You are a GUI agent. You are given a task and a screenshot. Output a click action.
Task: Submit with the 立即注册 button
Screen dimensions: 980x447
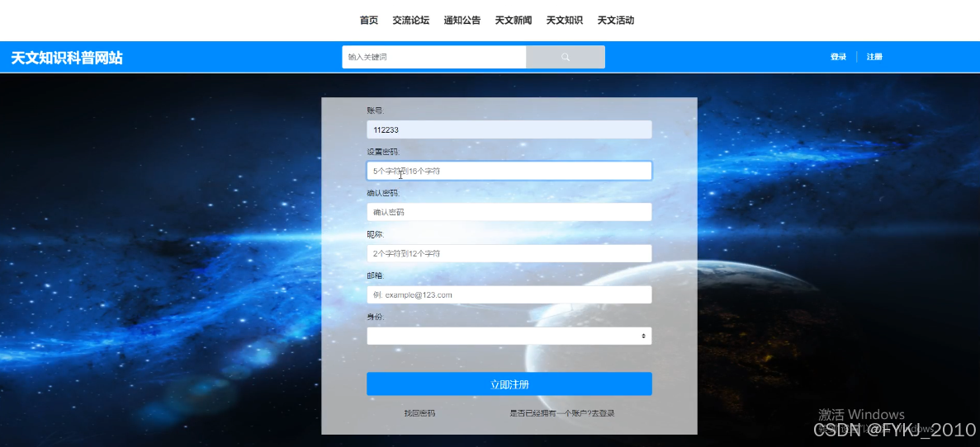pyautogui.click(x=509, y=384)
